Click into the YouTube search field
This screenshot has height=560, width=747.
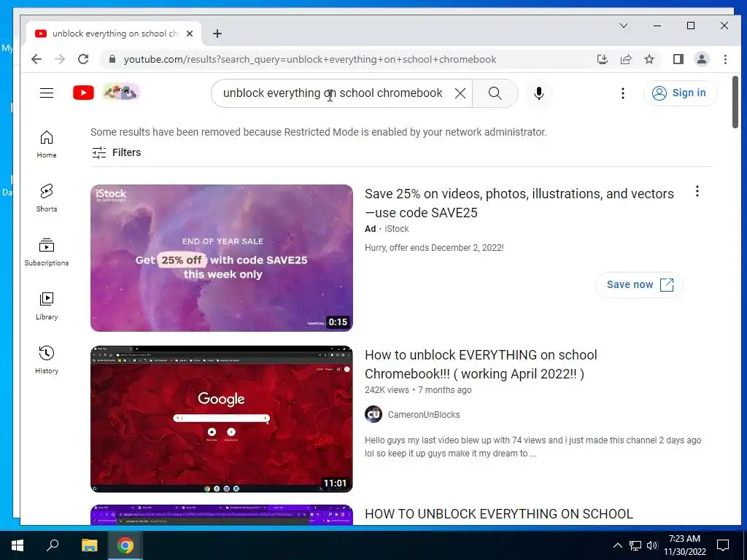coord(333,93)
